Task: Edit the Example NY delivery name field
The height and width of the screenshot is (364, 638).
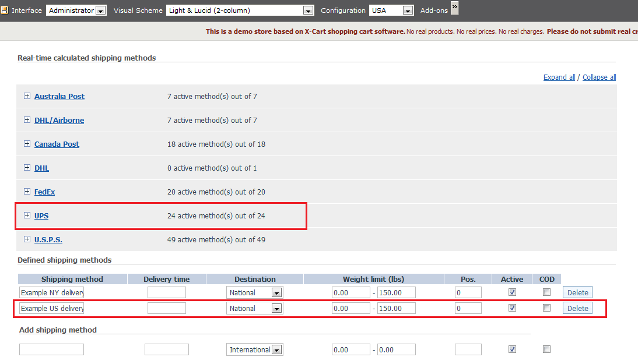Action: tap(52, 292)
